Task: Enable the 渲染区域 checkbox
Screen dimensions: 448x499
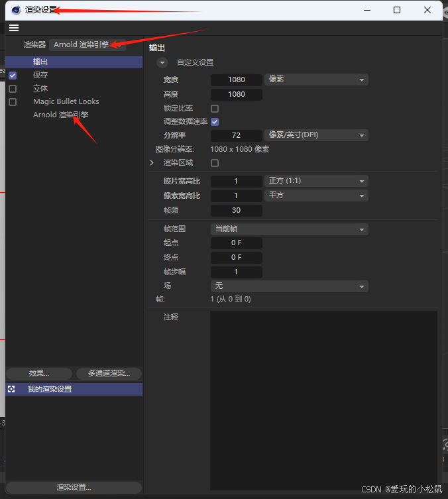Action: tap(215, 163)
